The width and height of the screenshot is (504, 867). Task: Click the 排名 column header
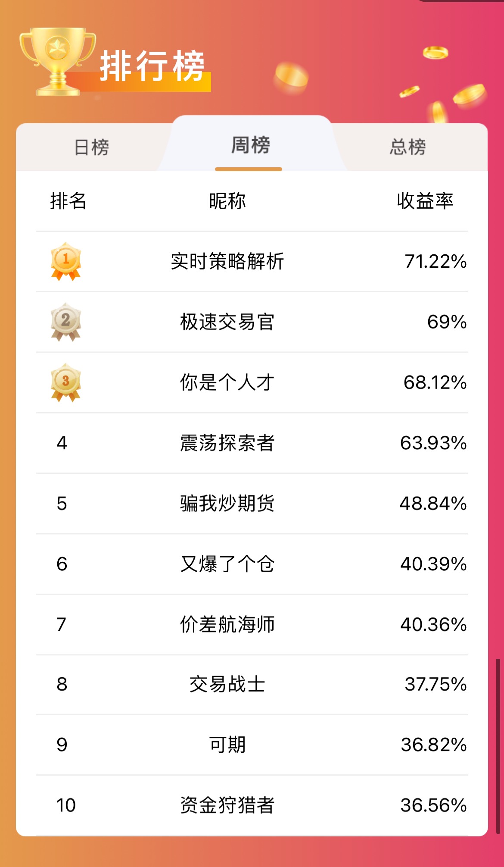click(68, 201)
